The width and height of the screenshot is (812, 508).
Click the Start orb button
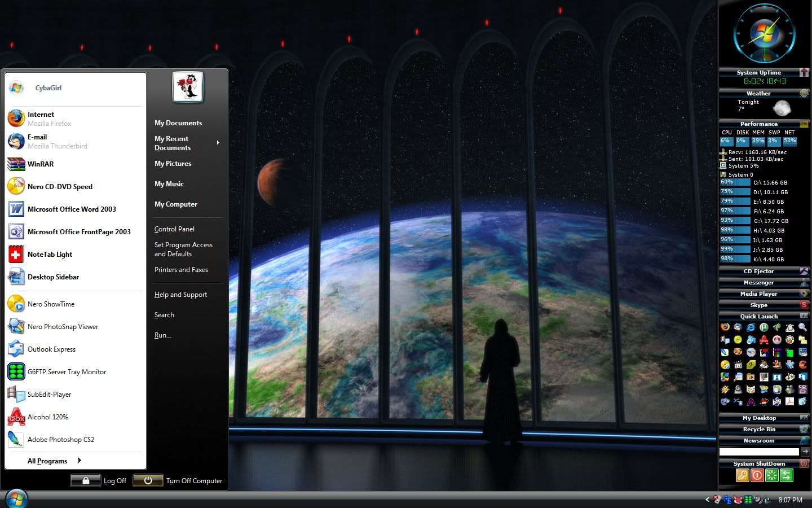(16, 498)
